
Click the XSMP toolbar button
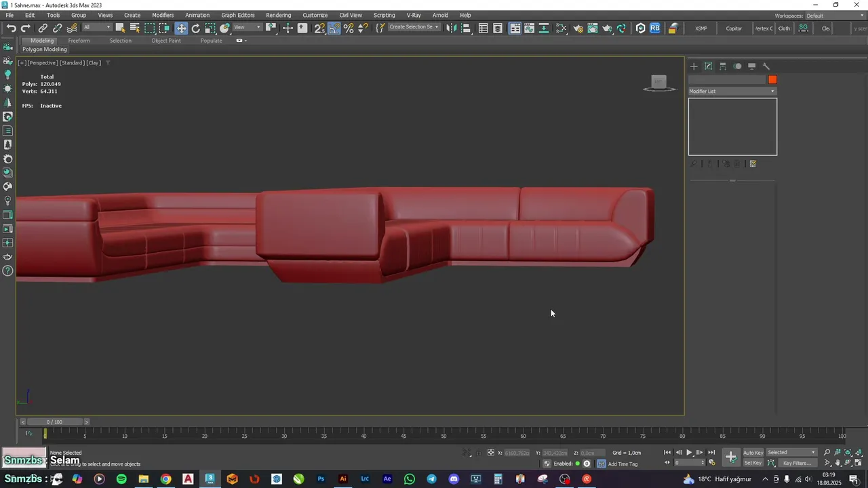point(701,28)
